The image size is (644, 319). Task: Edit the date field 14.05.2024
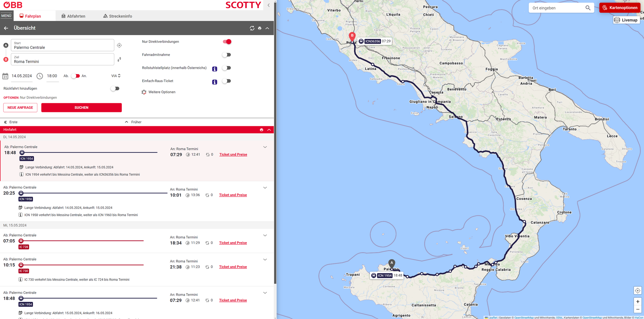[x=22, y=76]
